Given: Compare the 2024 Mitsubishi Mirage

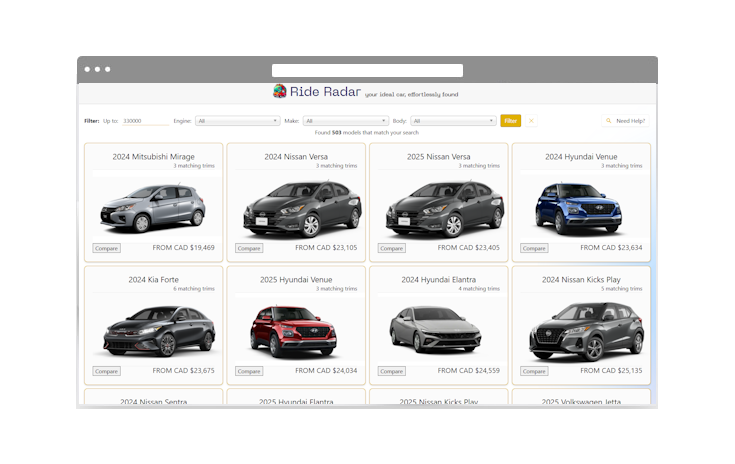Looking at the screenshot, I should 106,248.
